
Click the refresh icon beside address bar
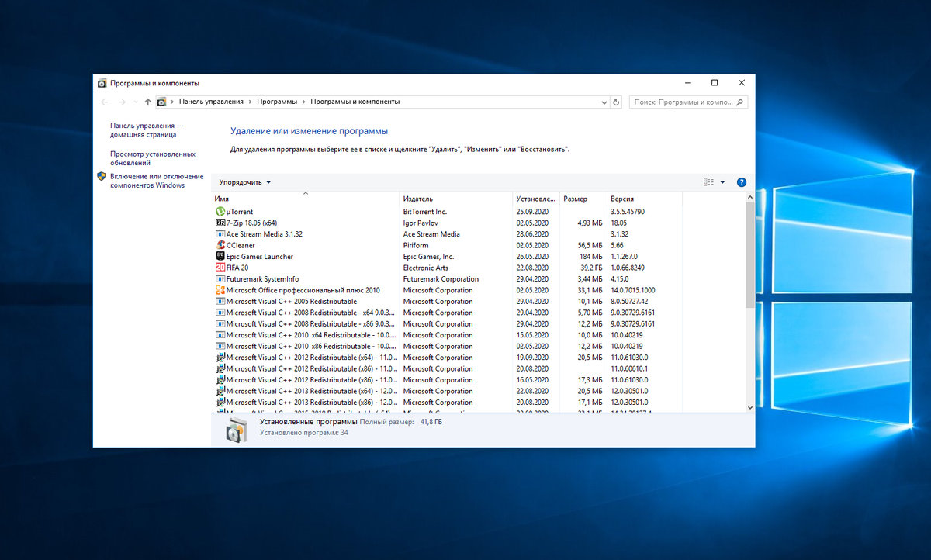[x=616, y=102]
